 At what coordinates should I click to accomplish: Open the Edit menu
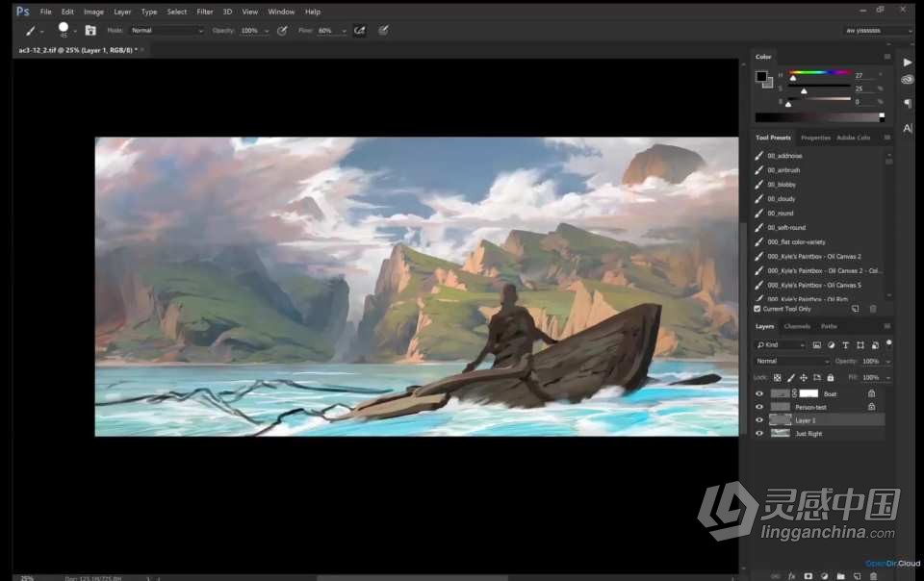(67, 12)
